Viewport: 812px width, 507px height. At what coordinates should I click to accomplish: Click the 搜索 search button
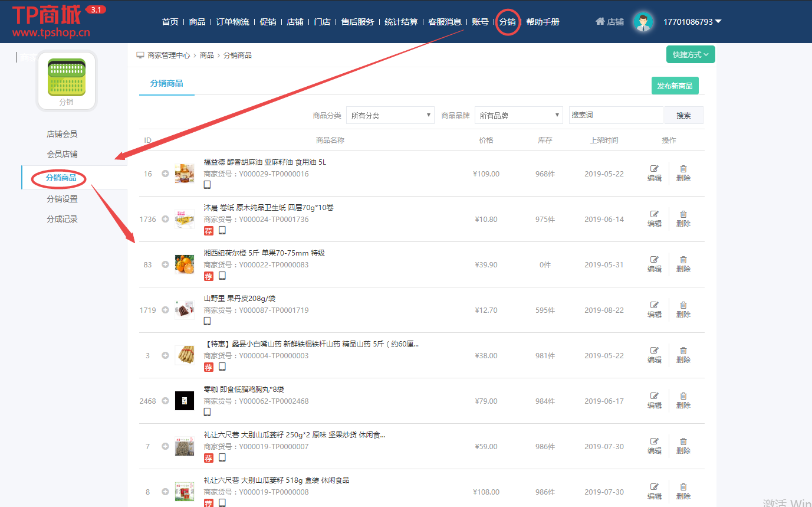click(683, 115)
